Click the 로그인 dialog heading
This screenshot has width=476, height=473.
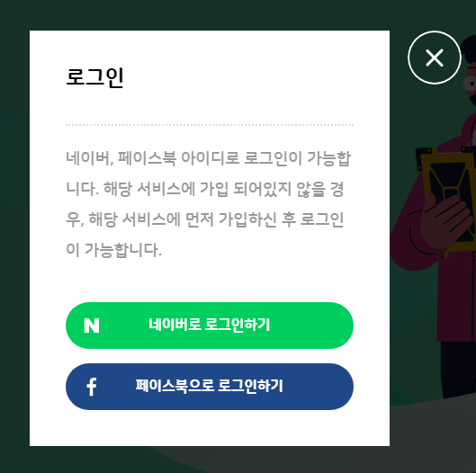click(94, 77)
